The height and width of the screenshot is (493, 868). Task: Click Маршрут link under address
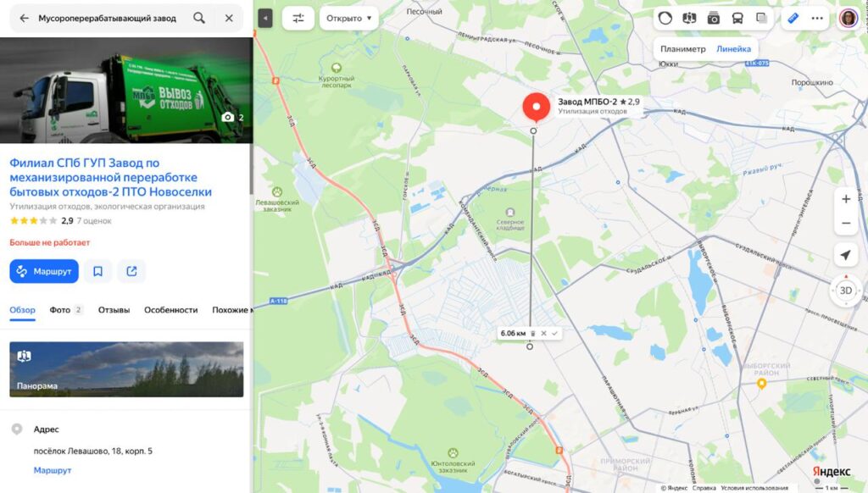pos(53,470)
